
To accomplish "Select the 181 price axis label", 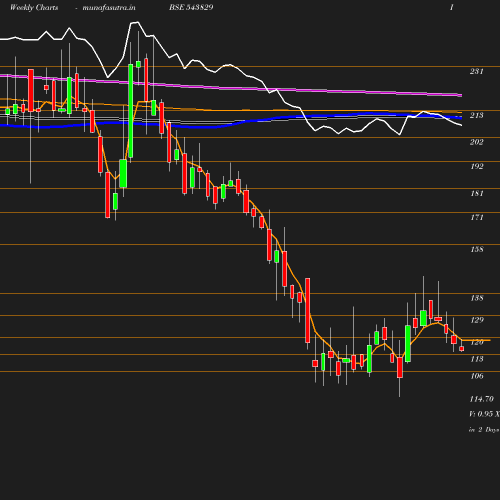I will (477, 193).
